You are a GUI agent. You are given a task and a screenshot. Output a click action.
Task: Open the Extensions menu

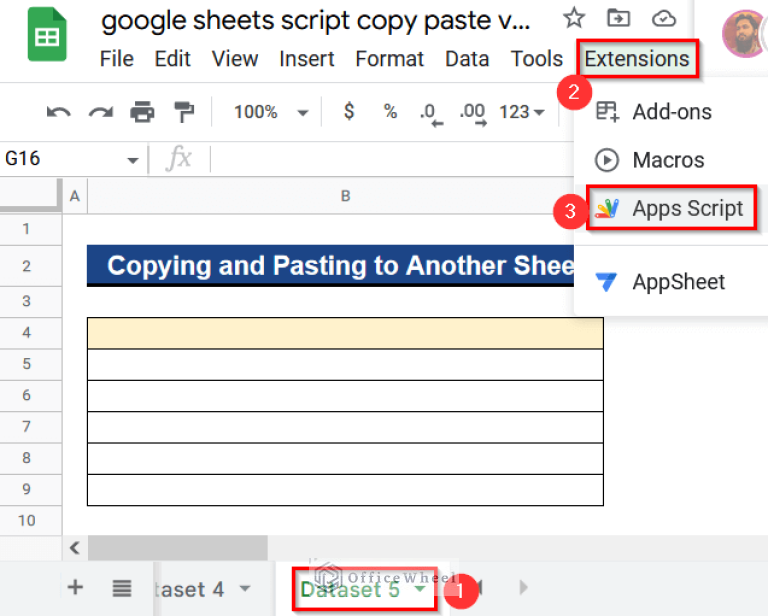tap(637, 59)
